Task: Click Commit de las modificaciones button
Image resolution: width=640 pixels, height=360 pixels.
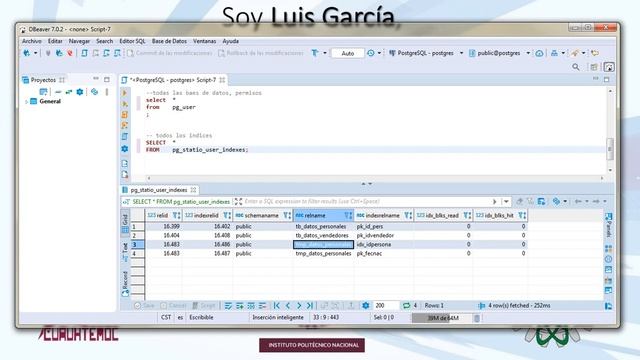Action: 169,53
